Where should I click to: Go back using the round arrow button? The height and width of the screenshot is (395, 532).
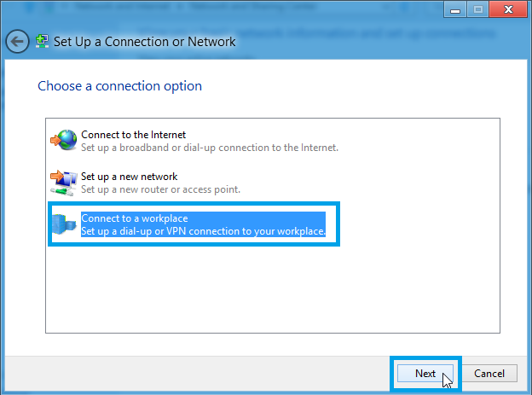17,42
